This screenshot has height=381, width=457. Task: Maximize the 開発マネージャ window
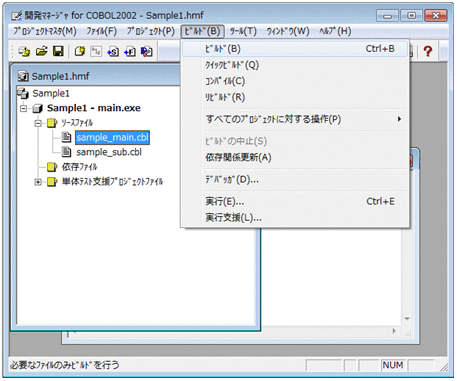(411, 16)
